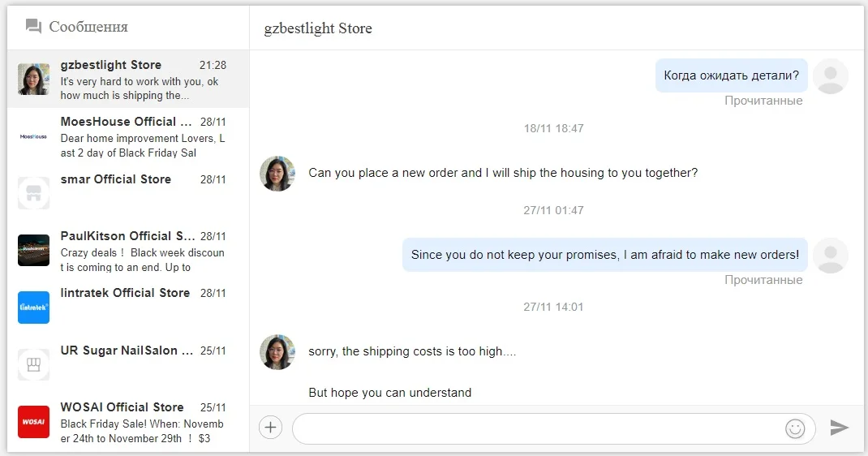Click the plus attachment icon
868x456 pixels.
click(270, 428)
